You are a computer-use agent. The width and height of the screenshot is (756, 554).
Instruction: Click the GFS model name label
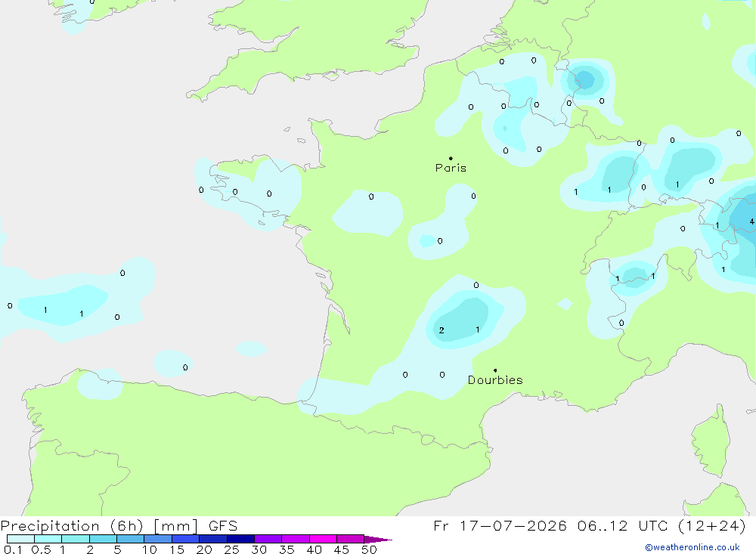[223, 526]
